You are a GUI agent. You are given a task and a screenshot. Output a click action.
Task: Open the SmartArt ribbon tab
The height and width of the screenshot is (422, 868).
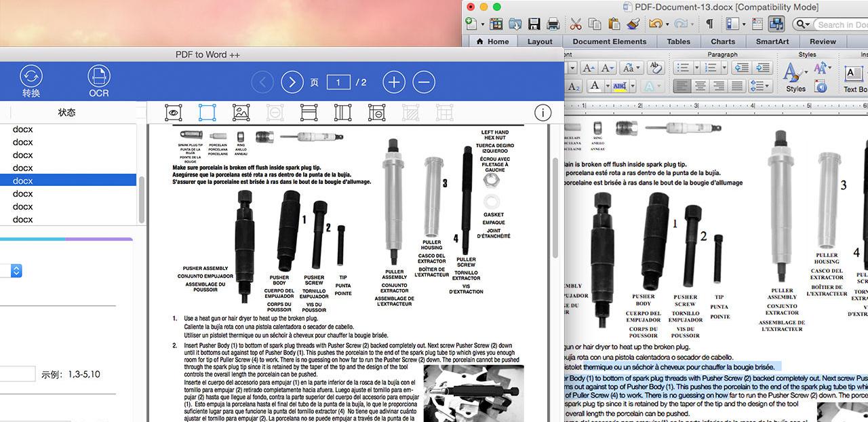[x=773, y=41]
